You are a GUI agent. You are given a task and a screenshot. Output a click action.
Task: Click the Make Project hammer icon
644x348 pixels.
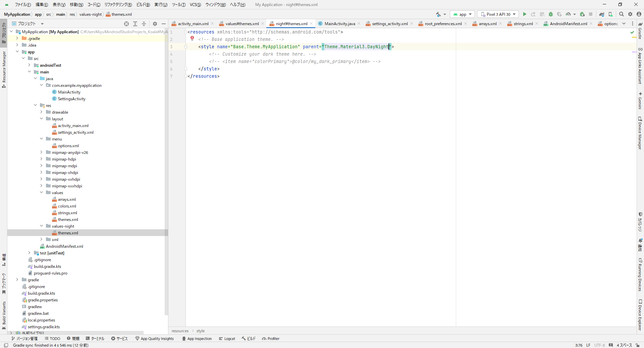pyautogui.click(x=439, y=14)
